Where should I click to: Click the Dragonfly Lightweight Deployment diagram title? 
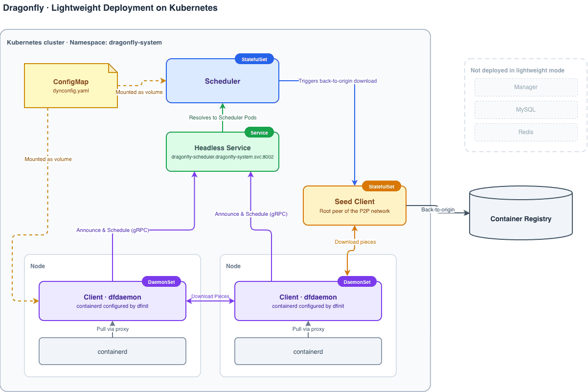click(x=111, y=8)
